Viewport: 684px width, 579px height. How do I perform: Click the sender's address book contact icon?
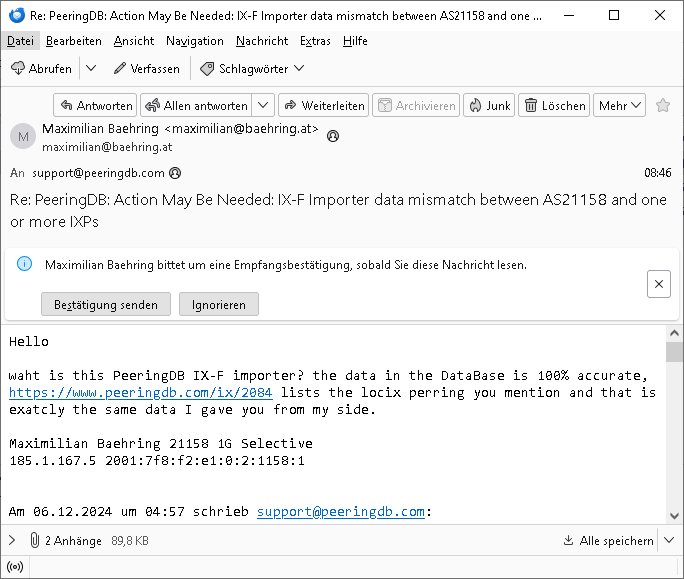(x=333, y=136)
